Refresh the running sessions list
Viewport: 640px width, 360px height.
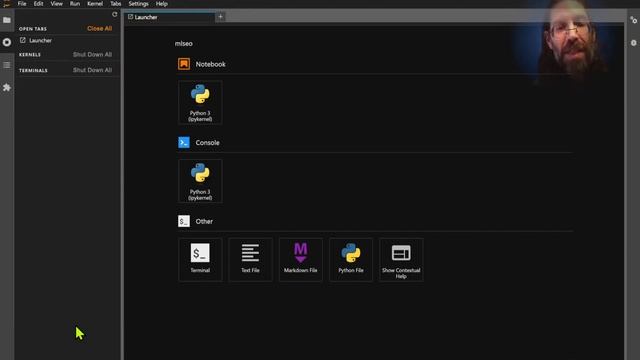[115, 14]
